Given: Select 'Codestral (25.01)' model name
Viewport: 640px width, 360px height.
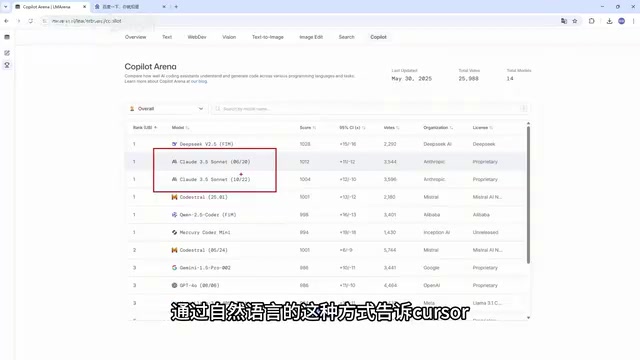Looking at the screenshot, I should [x=204, y=197].
